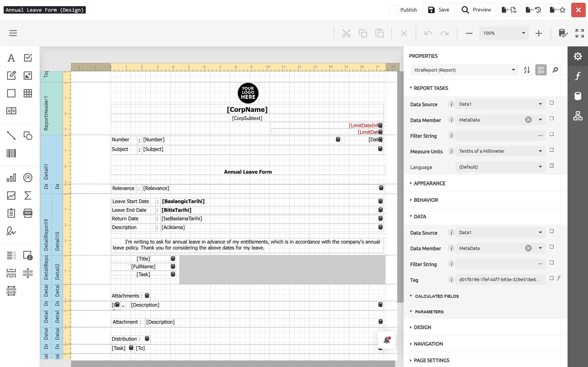Toggle marker next to Tag property
Image resolution: width=588 pixels, height=367 pixels.
click(x=552, y=278)
